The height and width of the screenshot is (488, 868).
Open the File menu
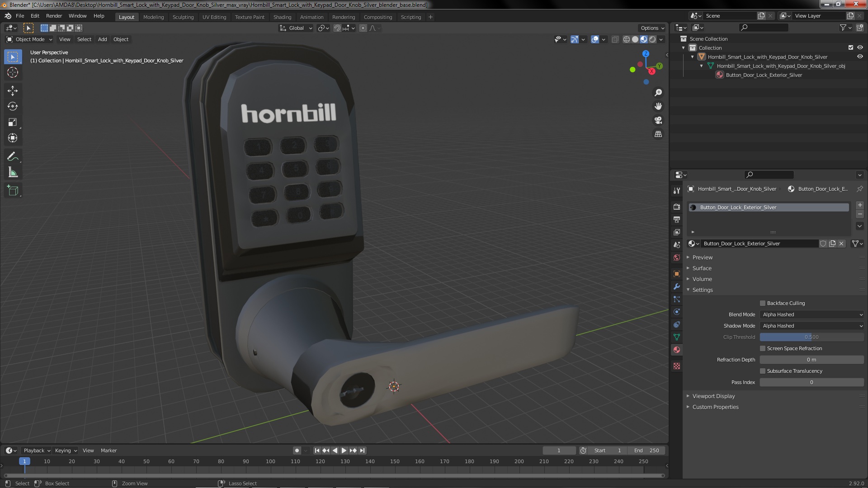[x=20, y=16]
